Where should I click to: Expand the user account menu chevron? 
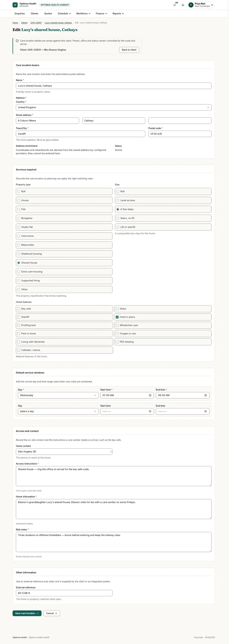pyautogui.click(x=212, y=5)
